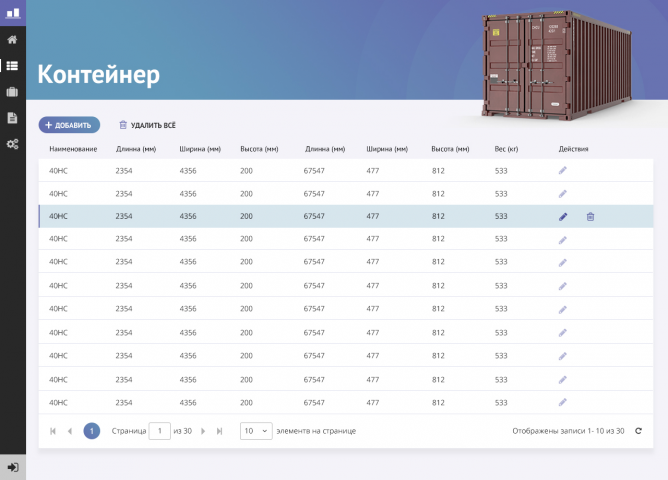Go to the first page of the table
The height and width of the screenshot is (480, 668).
coord(53,431)
